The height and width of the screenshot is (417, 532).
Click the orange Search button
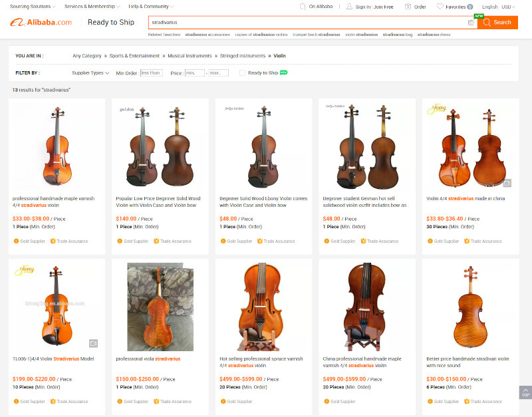(497, 23)
